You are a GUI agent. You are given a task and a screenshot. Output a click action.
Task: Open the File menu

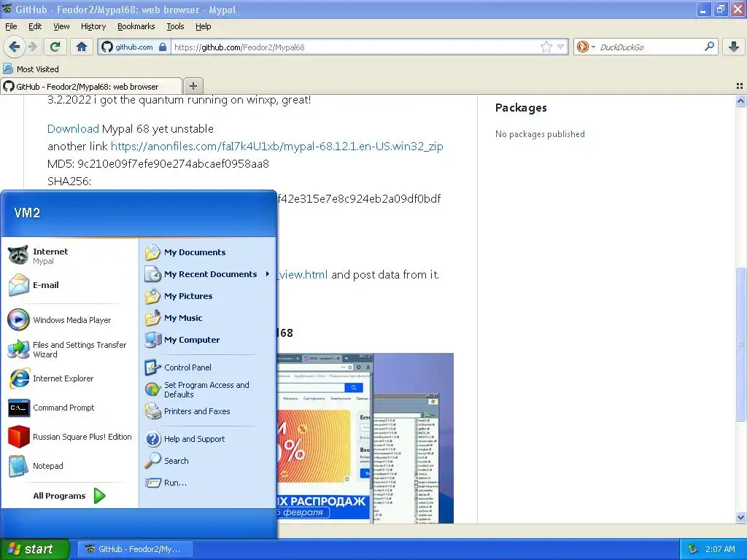11,26
